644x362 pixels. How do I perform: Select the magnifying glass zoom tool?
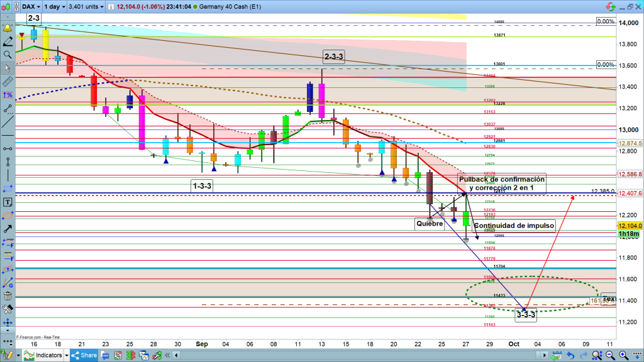8,55
